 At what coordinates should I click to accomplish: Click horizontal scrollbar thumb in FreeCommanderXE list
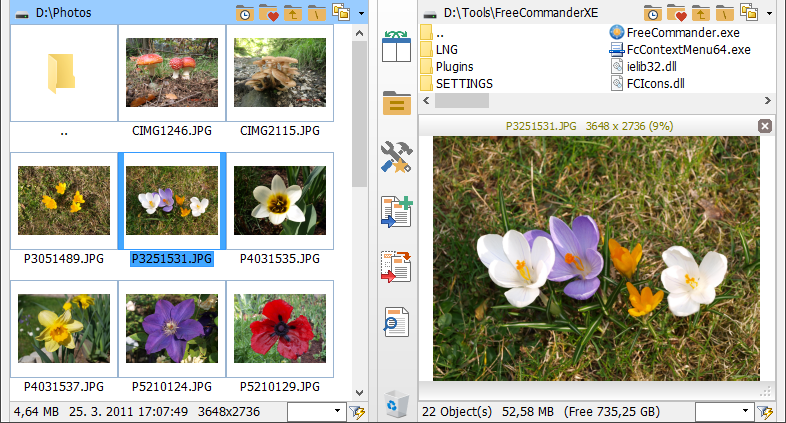click(462, 101)
